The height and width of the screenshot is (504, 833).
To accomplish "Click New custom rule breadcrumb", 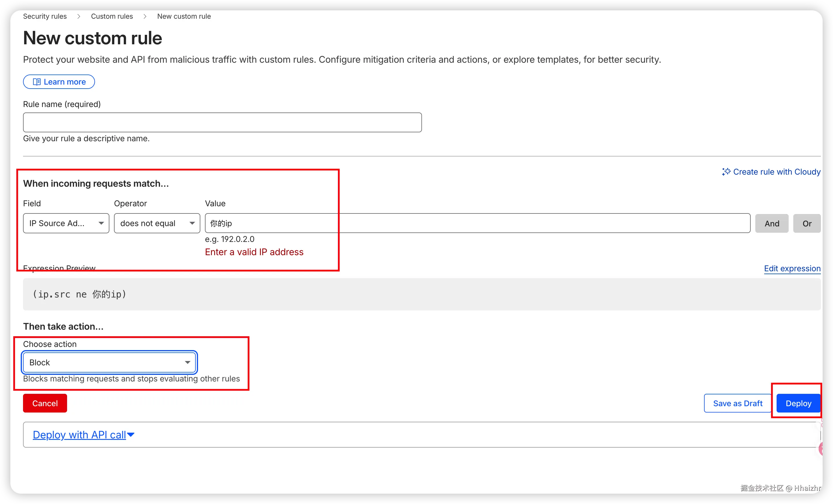I will [184, 16].
